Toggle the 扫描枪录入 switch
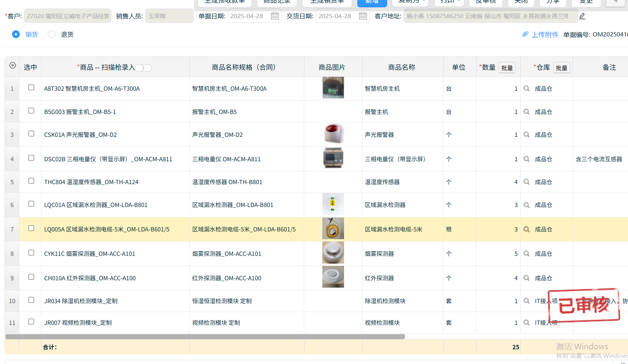 pos(144,68)
